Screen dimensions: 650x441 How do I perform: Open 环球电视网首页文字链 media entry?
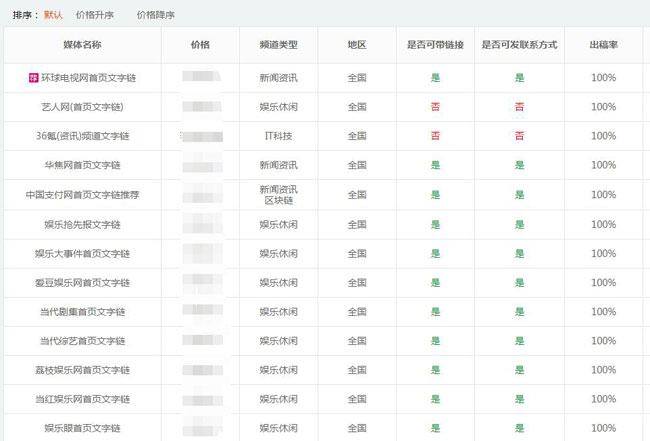coord(88,78)
